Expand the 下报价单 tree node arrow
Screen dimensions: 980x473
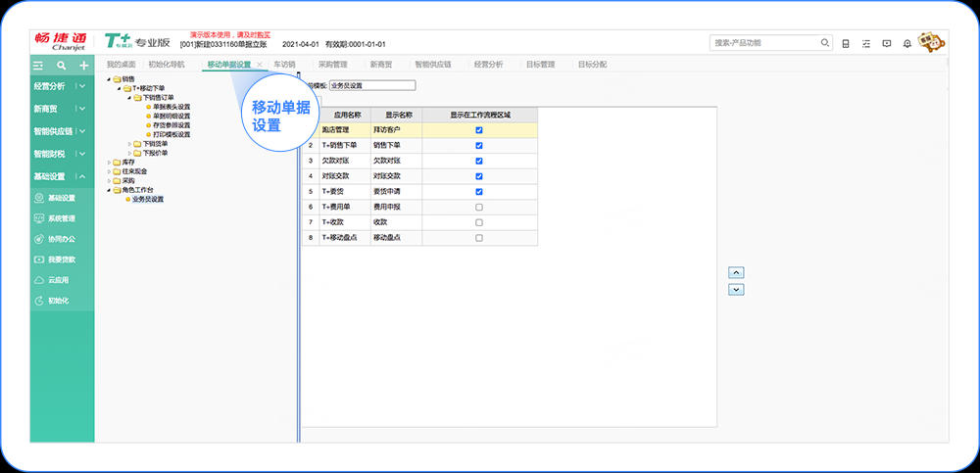(x=130, y=153)
